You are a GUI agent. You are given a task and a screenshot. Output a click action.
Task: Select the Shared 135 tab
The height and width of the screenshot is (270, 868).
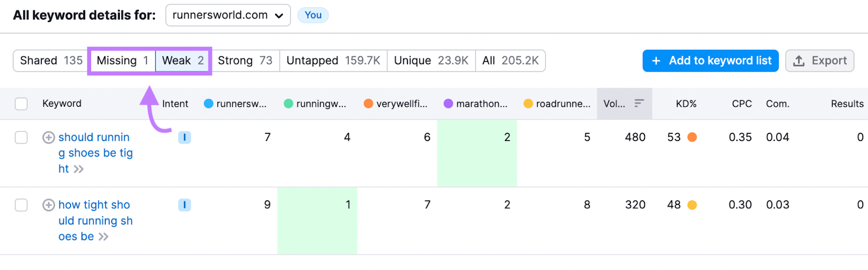pos(52,61)
